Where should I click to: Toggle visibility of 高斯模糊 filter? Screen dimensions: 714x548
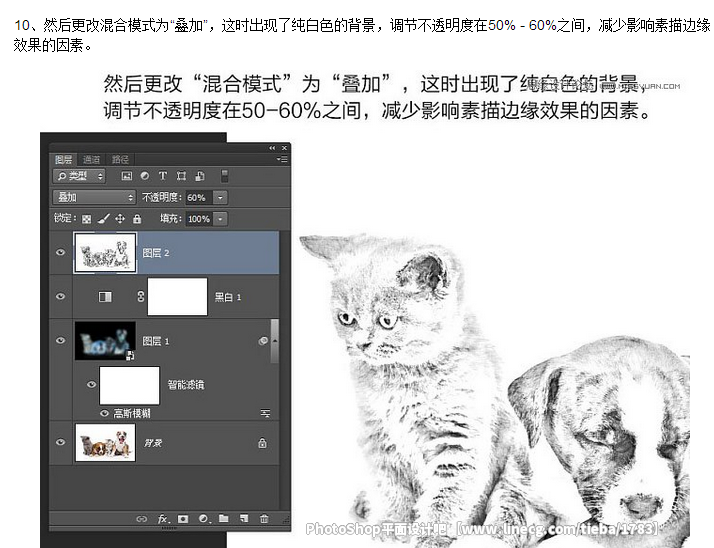(x=105, y=413)
